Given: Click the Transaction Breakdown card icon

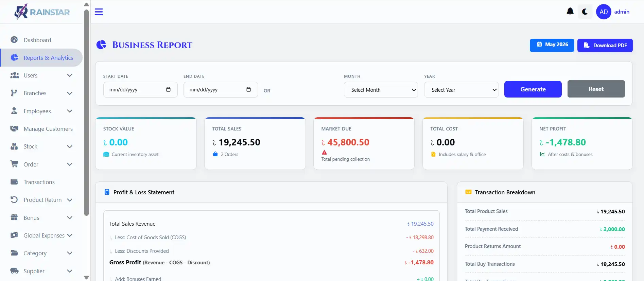Looking at the screenshot, I should 468,192.
